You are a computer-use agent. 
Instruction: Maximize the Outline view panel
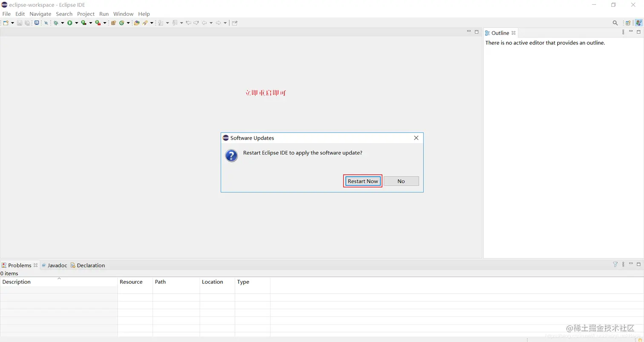click(638, 32)
